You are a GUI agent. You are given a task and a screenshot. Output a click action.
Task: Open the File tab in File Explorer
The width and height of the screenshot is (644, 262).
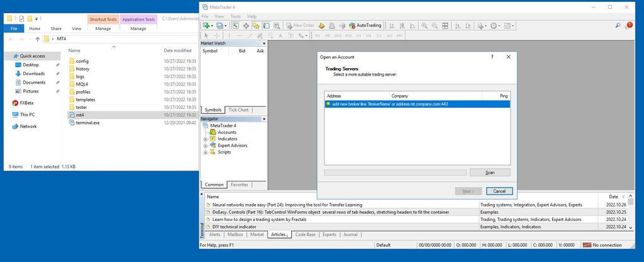[x=14, y=29]
